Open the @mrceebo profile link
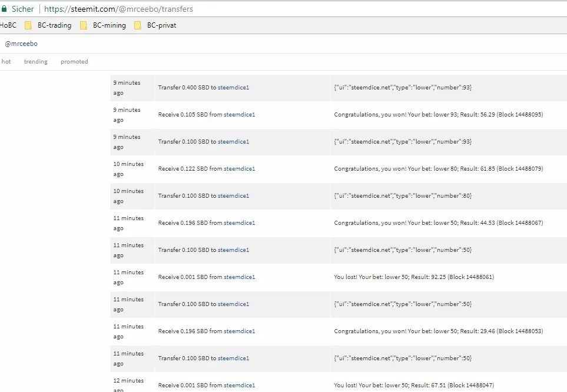This screenshot has height=392, width=567. coord(21,44)
